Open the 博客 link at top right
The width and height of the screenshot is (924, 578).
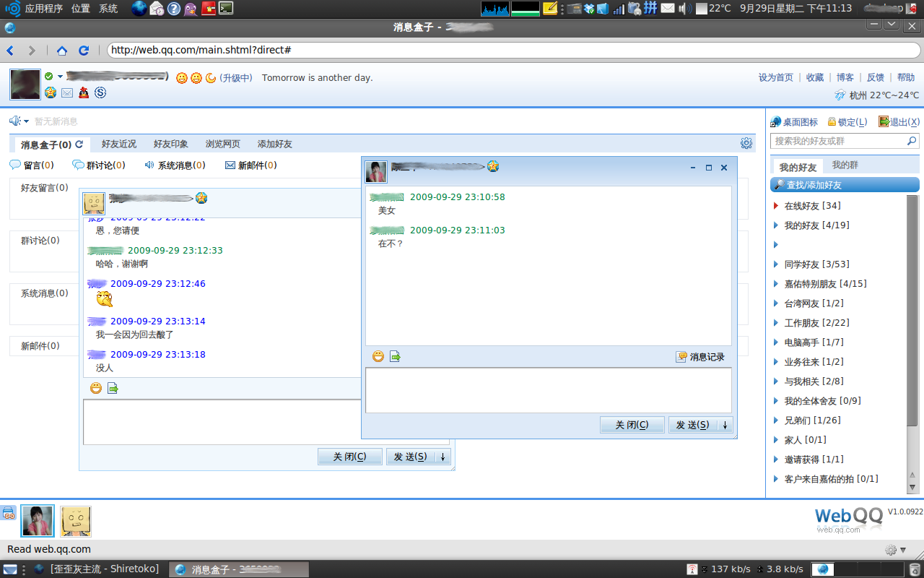(x=845, y=77)
